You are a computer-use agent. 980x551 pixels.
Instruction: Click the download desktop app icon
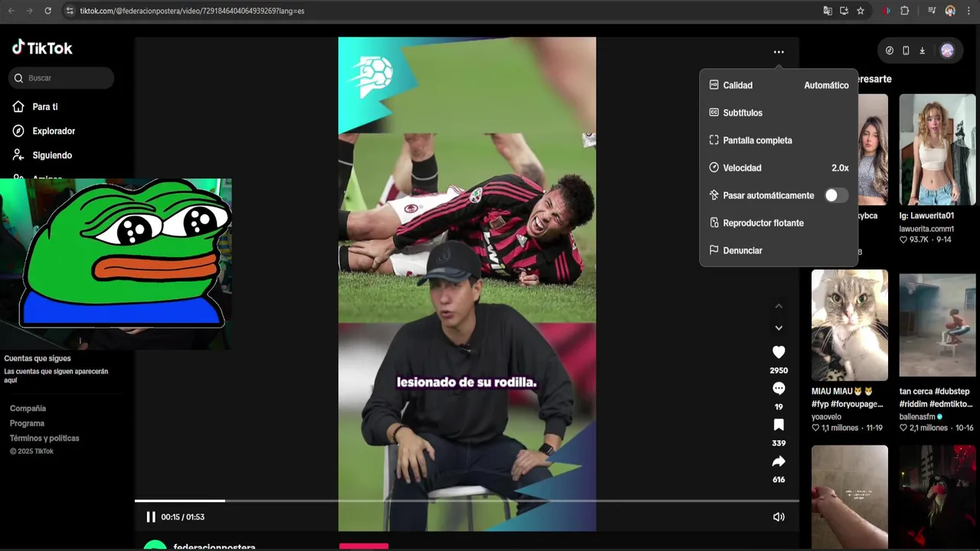(922, 51)
